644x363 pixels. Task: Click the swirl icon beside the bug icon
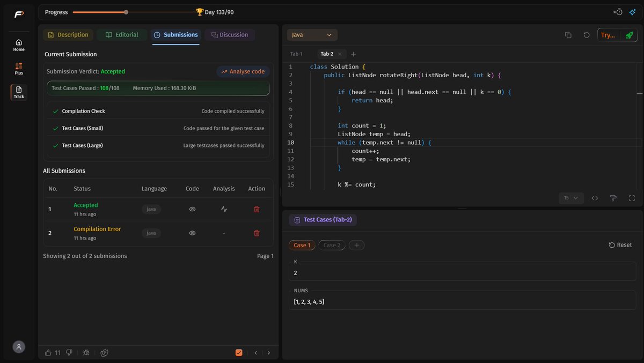point(105,353)
